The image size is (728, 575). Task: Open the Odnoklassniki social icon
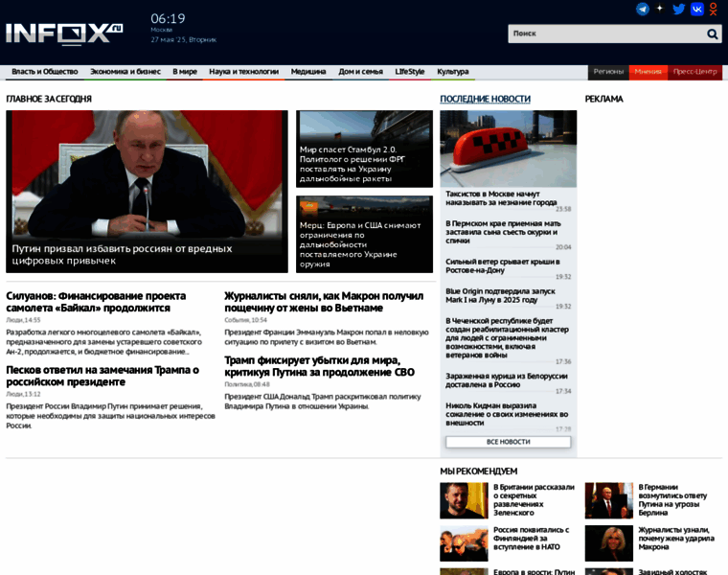coord(714,9)
